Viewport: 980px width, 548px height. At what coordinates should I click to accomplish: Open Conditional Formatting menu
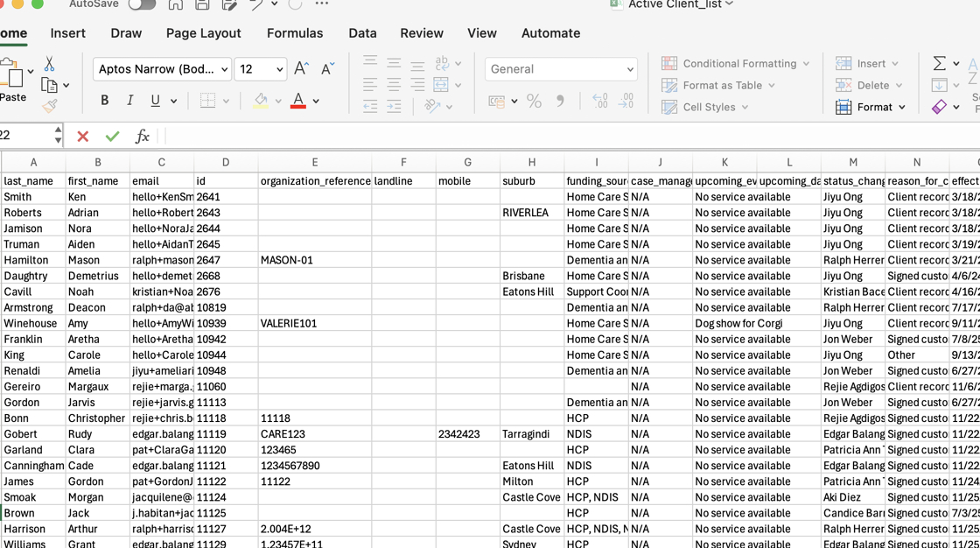(x=736, y=63)
